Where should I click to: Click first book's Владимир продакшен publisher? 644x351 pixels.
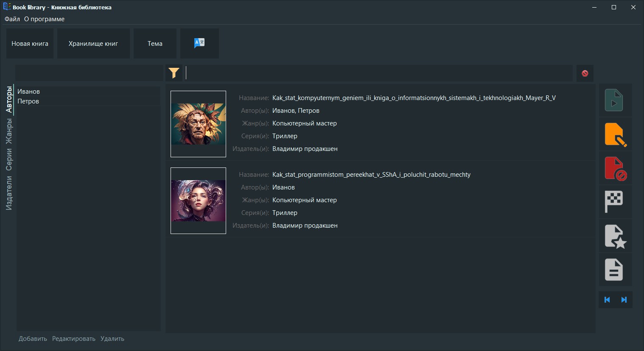(x=305, y=149)
